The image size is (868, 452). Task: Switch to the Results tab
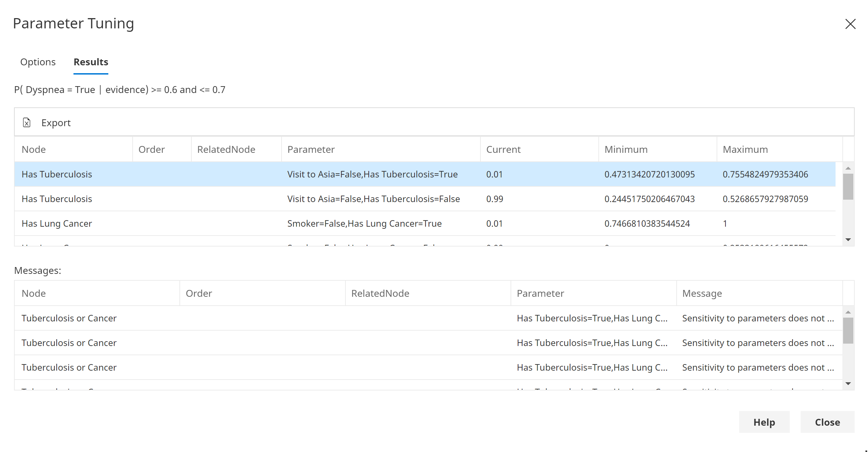coord(90,62)
